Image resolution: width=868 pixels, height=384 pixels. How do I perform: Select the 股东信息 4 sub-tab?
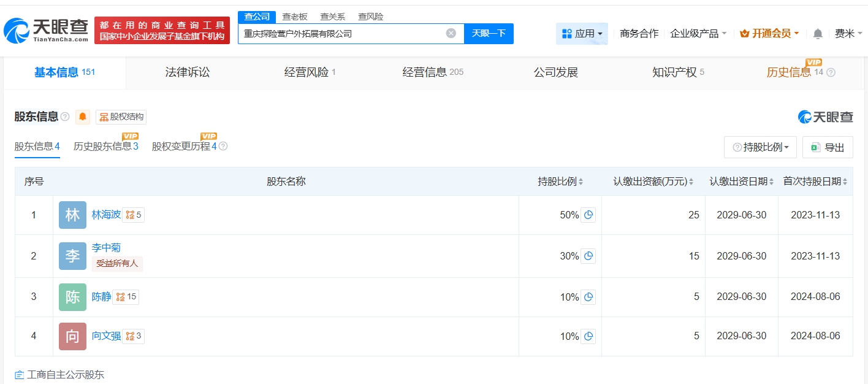click(37, 147)
